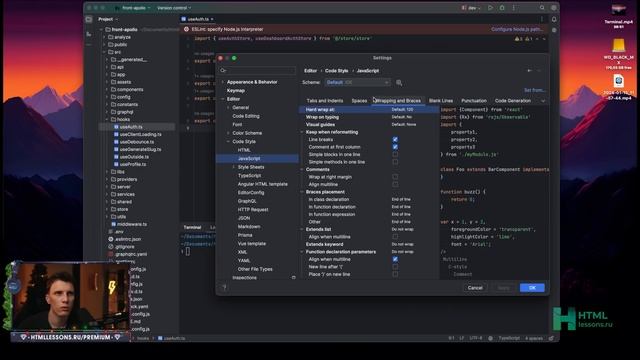The width and height of the screenshot is (640, 360).
Task: Expand Style Sheets settings node
Action: click(234, 167)
